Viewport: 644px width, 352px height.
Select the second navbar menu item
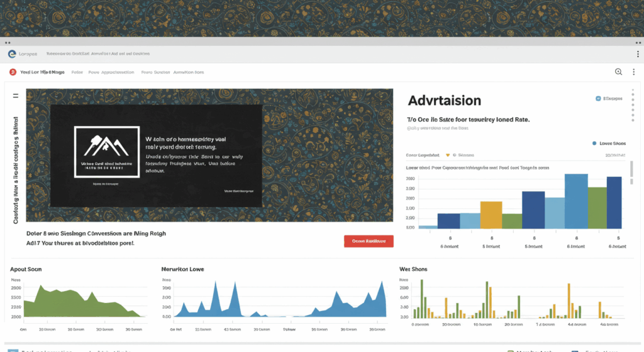pyautogui.click(x=111, y=72)
